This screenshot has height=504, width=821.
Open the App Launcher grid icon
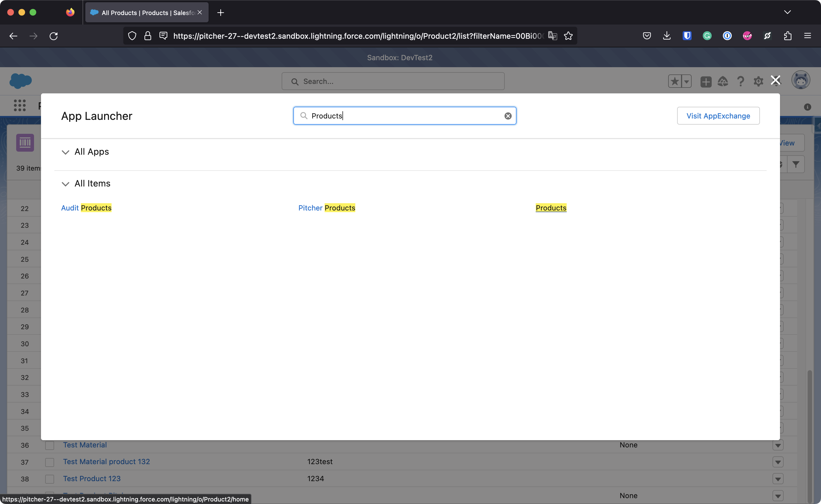click(x=20, y=105)
